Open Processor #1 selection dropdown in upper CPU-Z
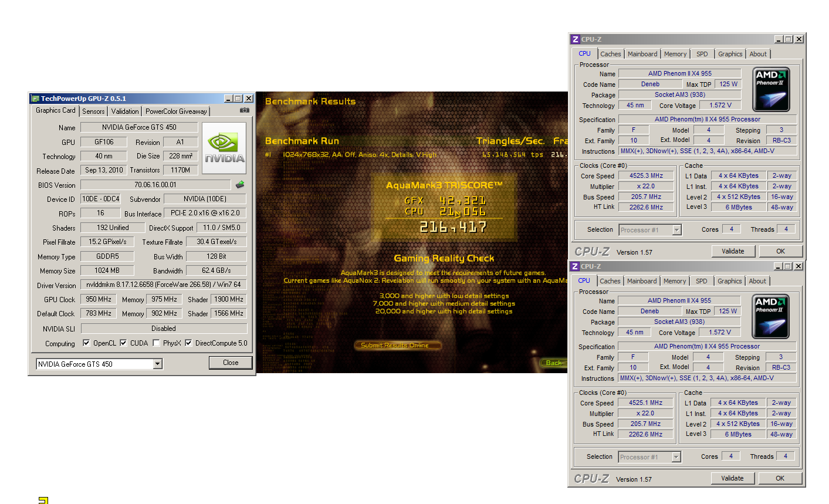This screenshot has width=829, height=504. (676, 230)
